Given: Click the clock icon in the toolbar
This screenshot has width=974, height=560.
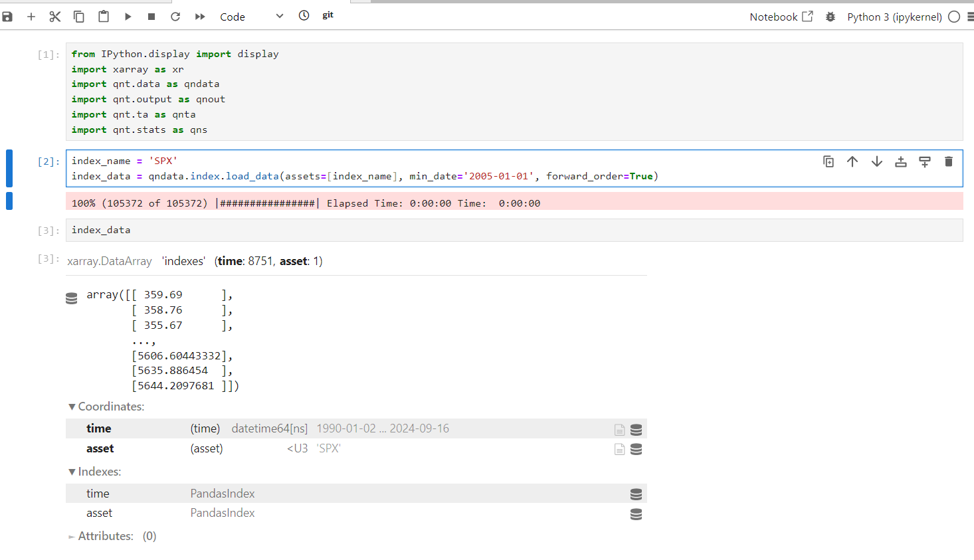Looking at the screenshot, I should pyautogui.click(x=304, y=15).
